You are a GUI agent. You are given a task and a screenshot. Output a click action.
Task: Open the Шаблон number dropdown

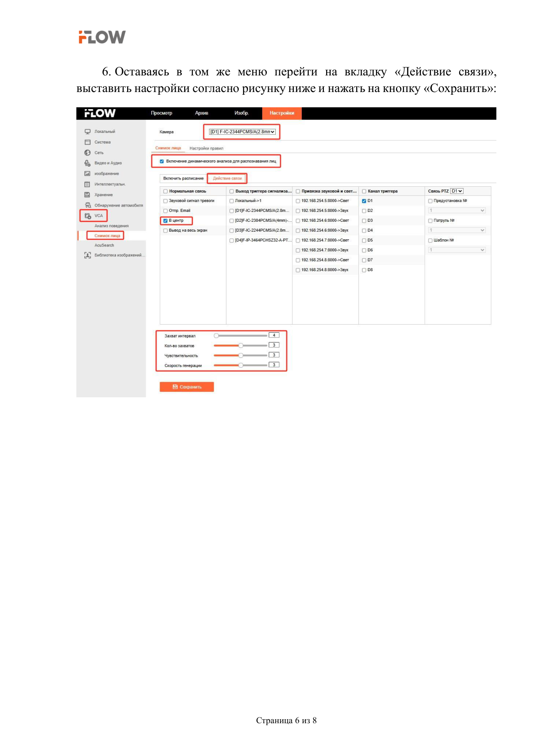coord(457,250)
